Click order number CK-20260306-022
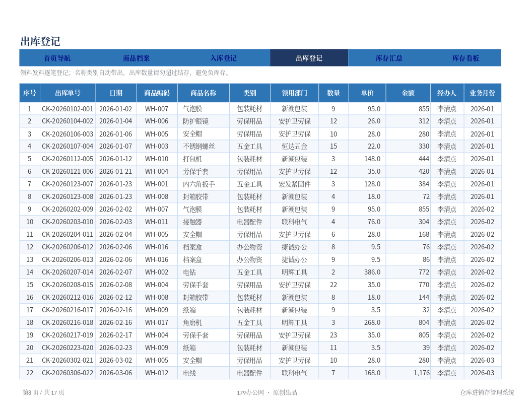Viewport: 532px width, 411px height. 68,373
